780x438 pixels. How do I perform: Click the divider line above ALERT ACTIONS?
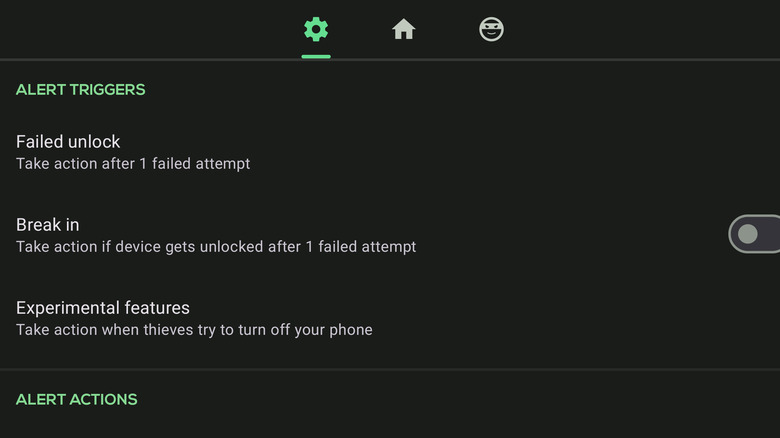click(390, 370)
